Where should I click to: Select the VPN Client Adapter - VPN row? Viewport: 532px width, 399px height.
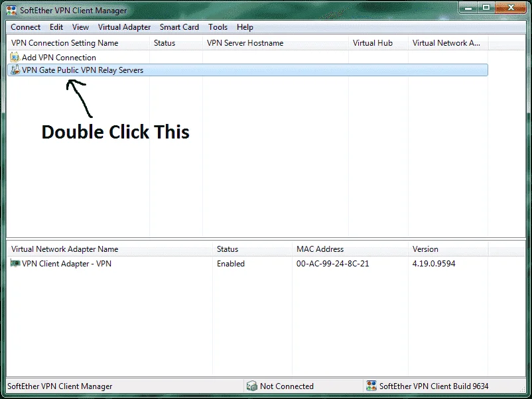click(x=247, y=263)
